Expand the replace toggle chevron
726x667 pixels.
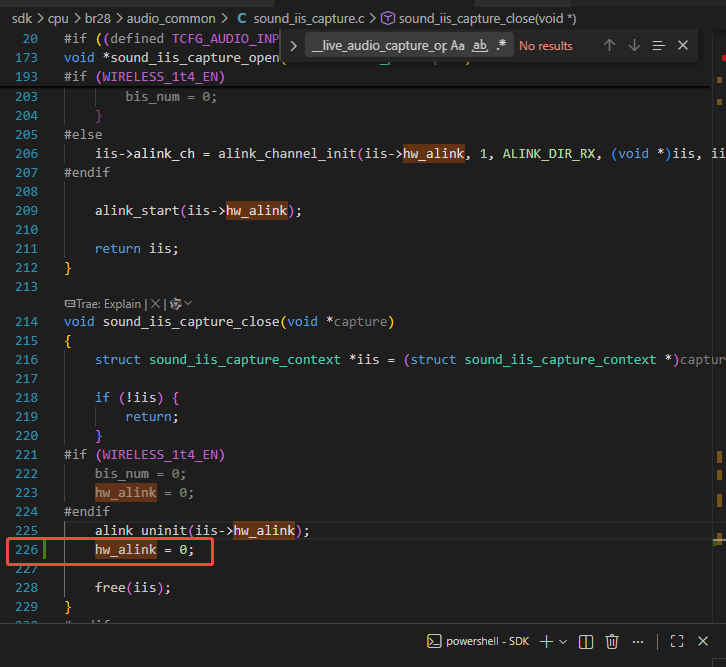[x=293, y=46]
